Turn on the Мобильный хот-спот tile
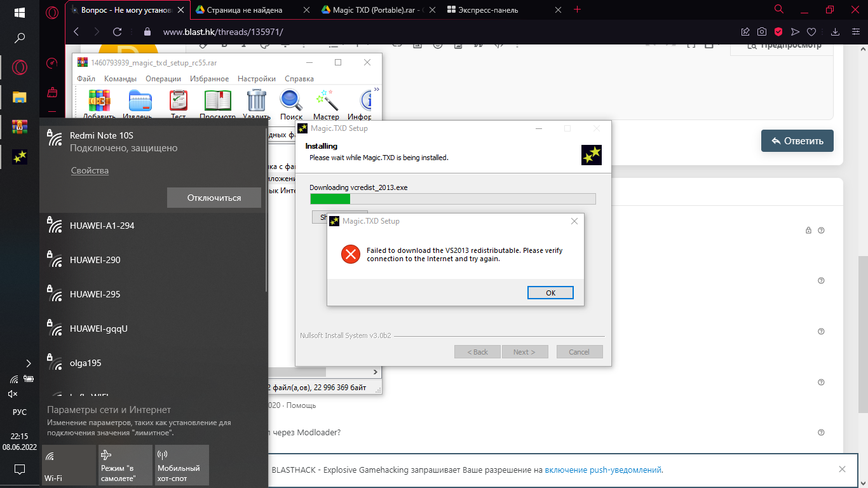 [182, 464]
